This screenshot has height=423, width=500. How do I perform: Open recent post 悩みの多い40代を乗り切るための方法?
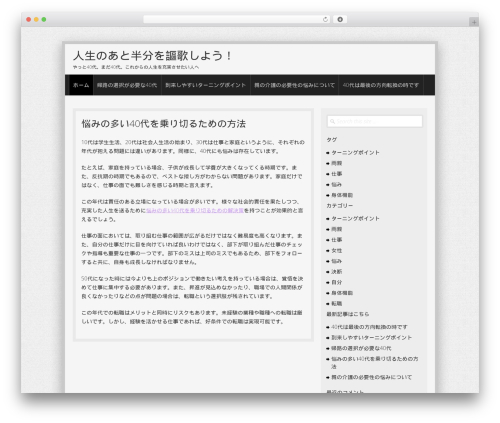(375, 363)
